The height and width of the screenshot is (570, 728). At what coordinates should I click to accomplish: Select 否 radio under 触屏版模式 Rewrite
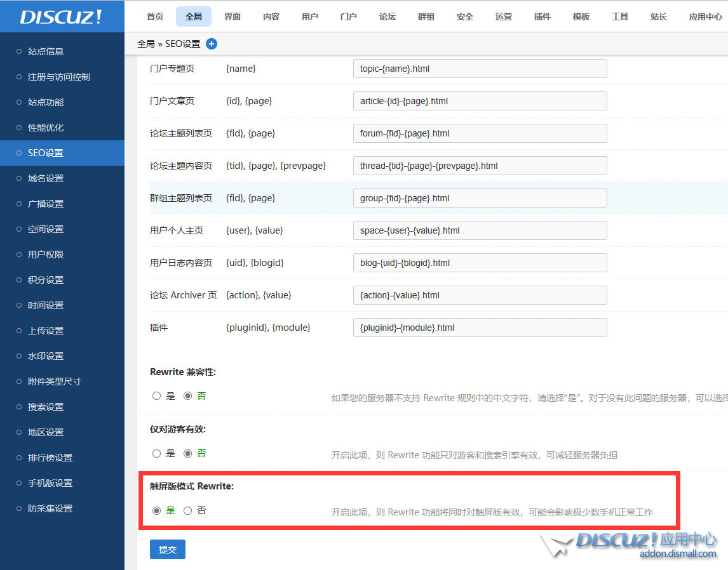coord(187,510)
